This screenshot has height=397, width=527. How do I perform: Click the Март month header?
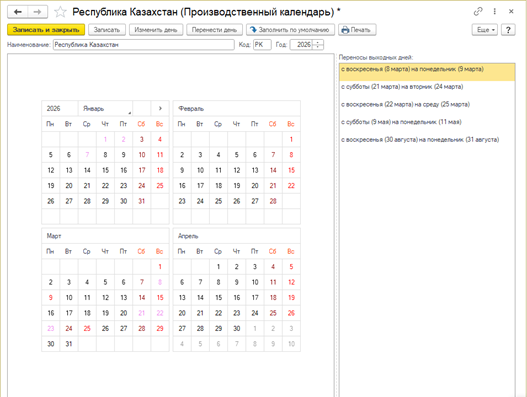pyautogui.click(x=105, y=236)
